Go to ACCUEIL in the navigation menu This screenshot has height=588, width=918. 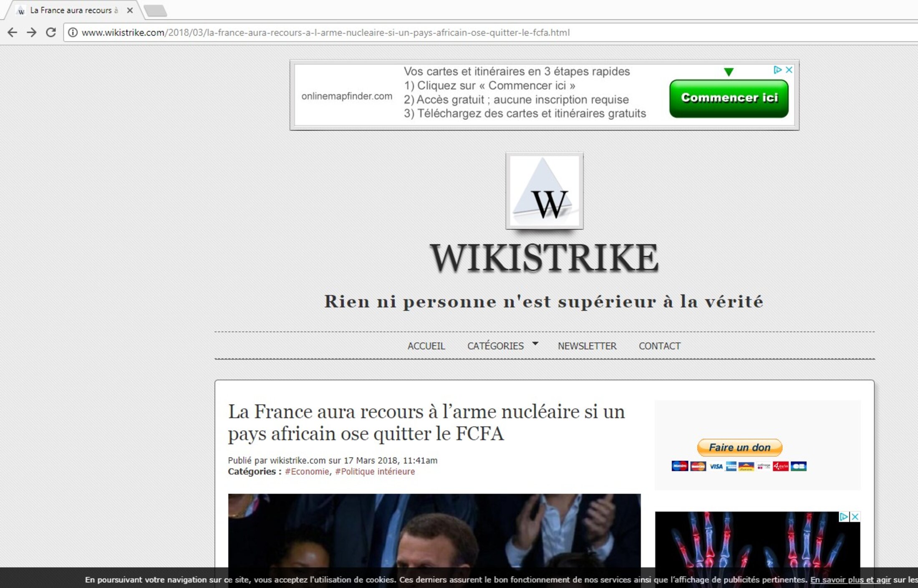click(426, 346)
